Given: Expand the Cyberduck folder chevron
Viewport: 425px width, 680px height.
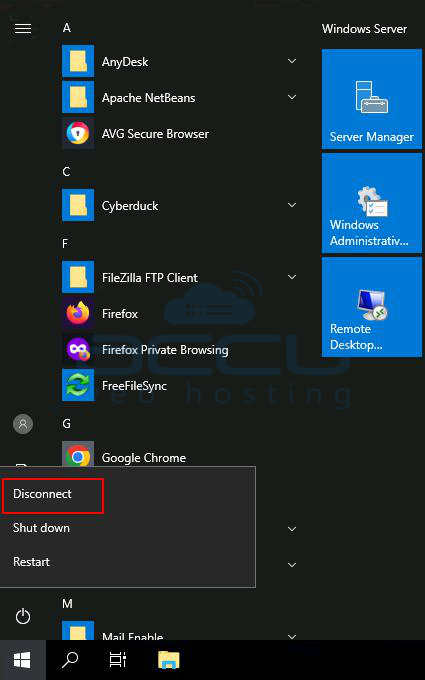Looking at the screenshot, I should (x=292, y=205).
